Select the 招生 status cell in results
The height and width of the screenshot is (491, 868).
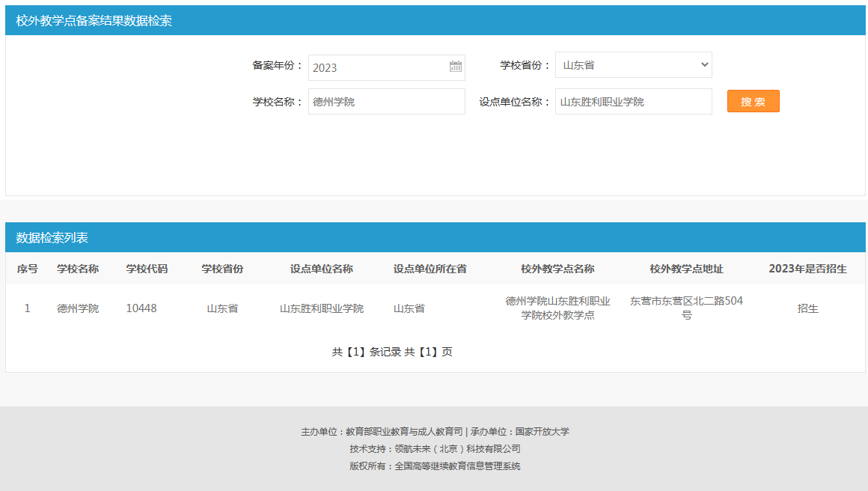pyautogui.click(x=807, y=308)
